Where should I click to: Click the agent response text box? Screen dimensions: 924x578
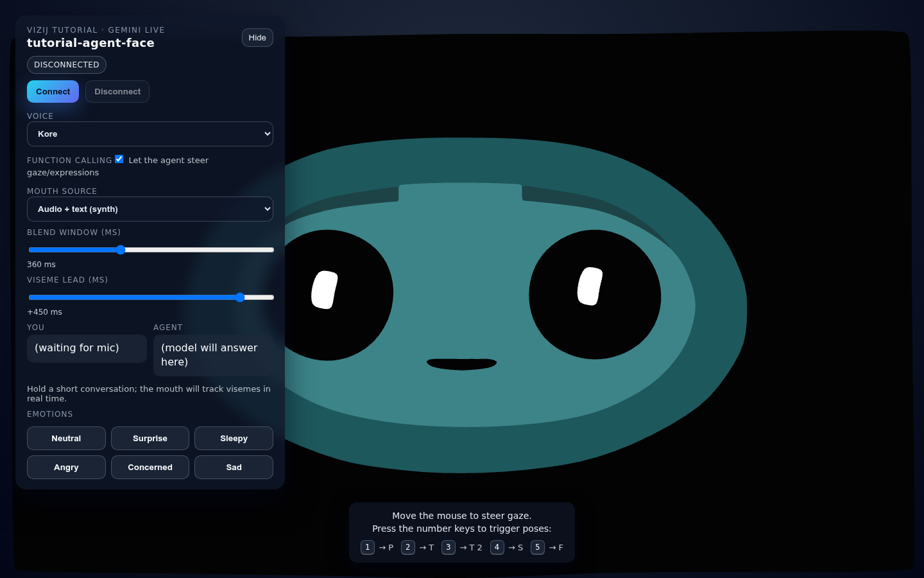tap(213, 355)
